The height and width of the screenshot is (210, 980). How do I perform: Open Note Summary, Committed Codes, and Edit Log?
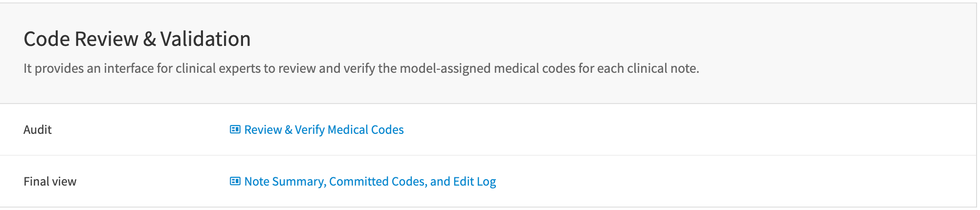[370, 182]
